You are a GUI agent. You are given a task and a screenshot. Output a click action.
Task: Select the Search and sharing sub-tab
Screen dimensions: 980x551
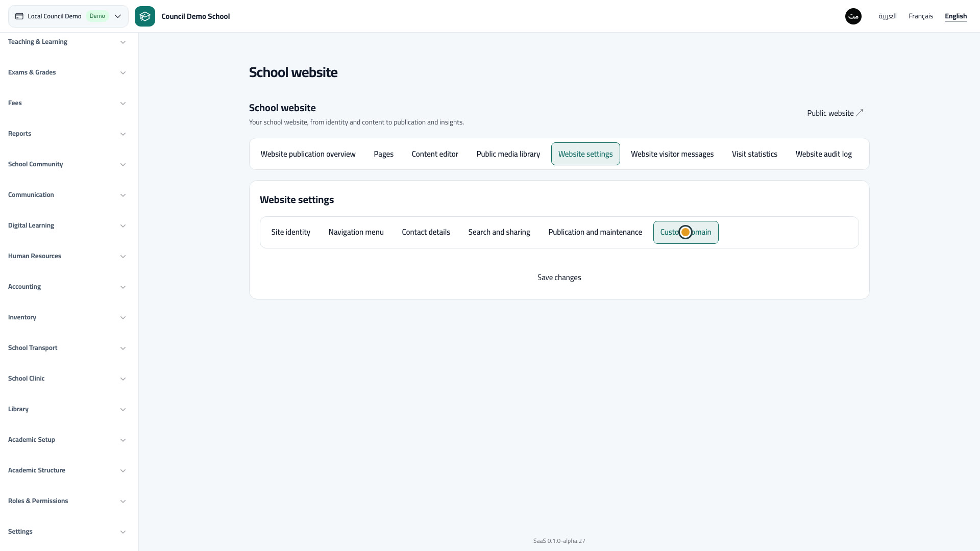tap(499, 232)
